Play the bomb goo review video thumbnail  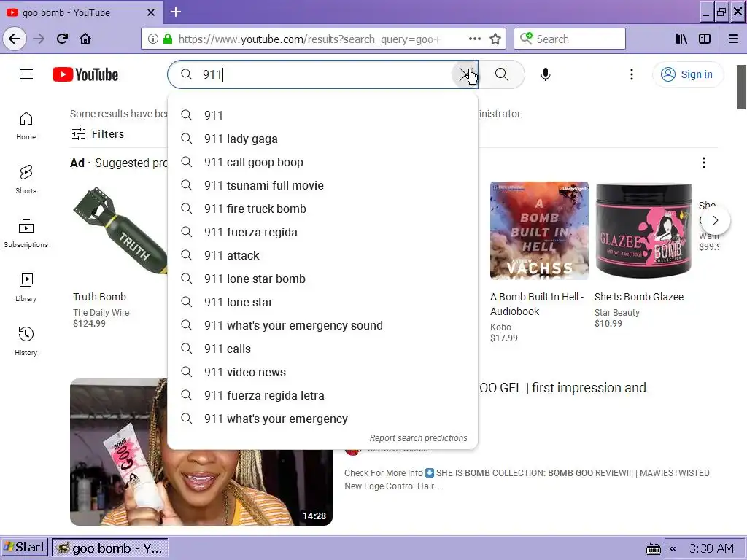point(201,452)
